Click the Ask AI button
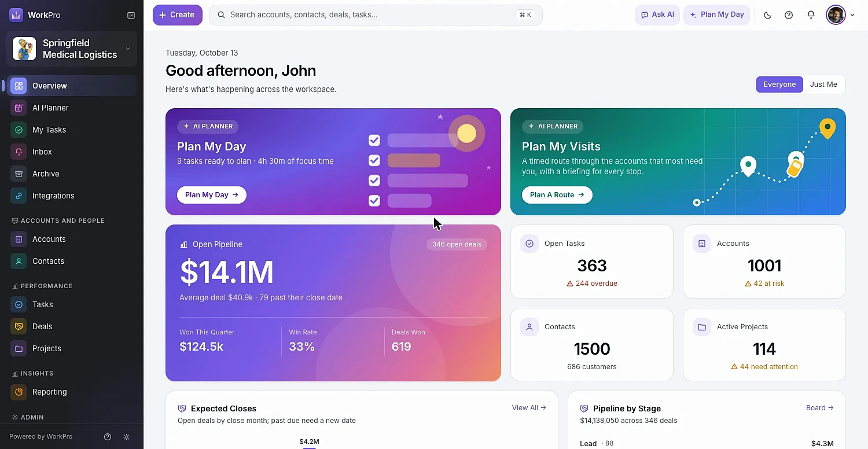 [x=657, y=15]
